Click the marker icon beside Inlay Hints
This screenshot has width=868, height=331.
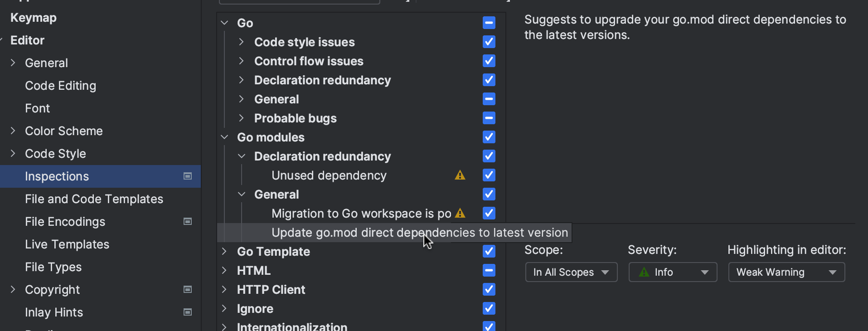(x=188, y=312)
